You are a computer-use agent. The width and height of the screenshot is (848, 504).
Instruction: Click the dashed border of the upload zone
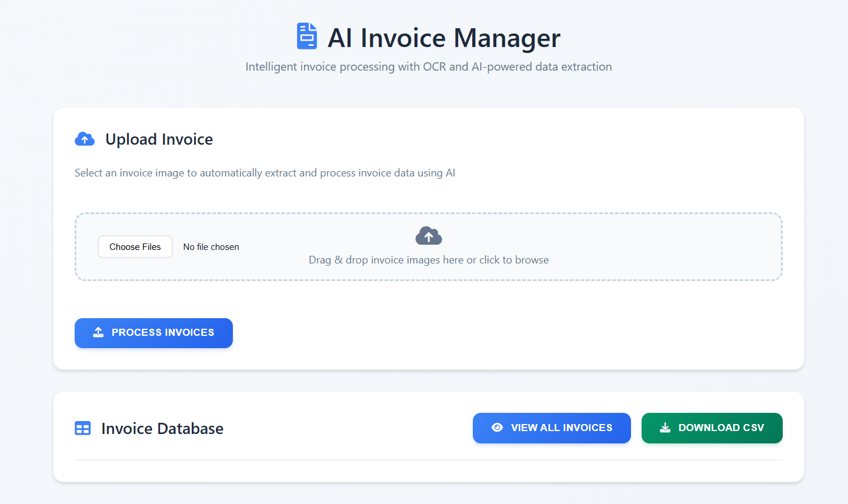[x=429, y=213]
